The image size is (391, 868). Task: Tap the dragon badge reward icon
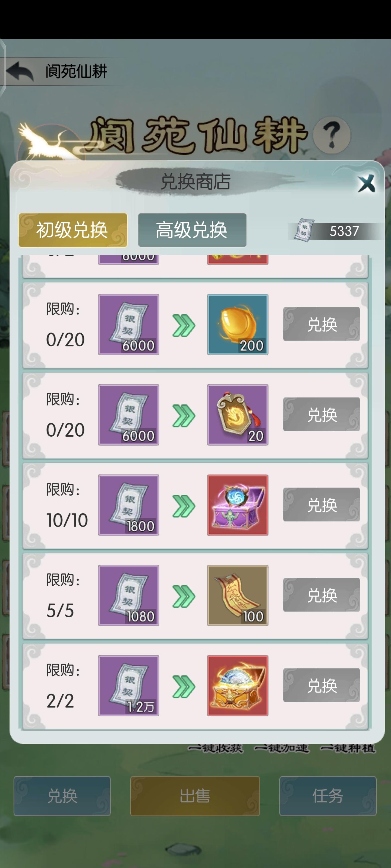click(x=238, y=415)
